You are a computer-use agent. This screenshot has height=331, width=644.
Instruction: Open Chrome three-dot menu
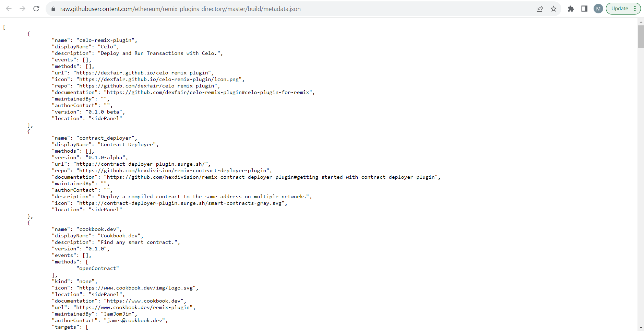pos(635,9)
